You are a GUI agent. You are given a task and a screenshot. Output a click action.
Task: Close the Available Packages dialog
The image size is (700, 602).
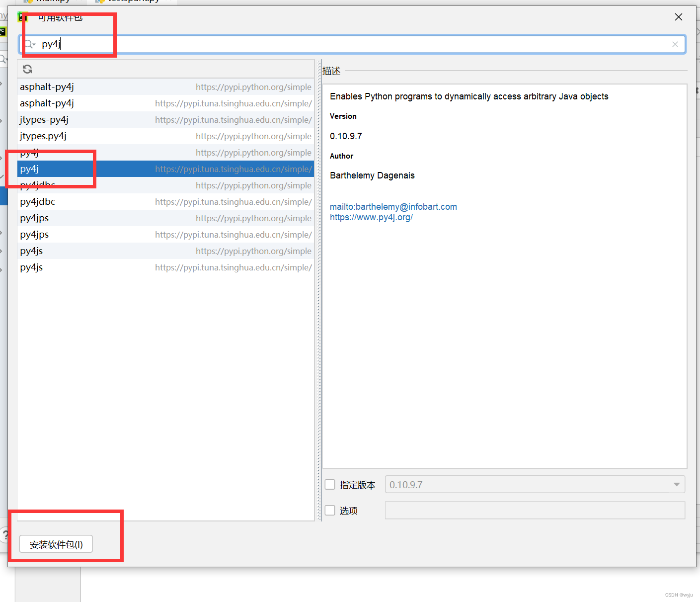679,17
